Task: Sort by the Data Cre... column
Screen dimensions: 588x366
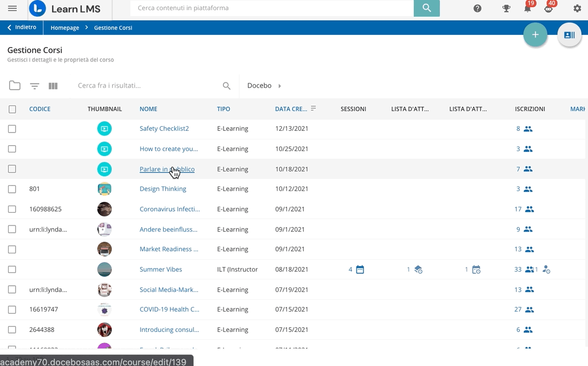Action: point(291,109)
